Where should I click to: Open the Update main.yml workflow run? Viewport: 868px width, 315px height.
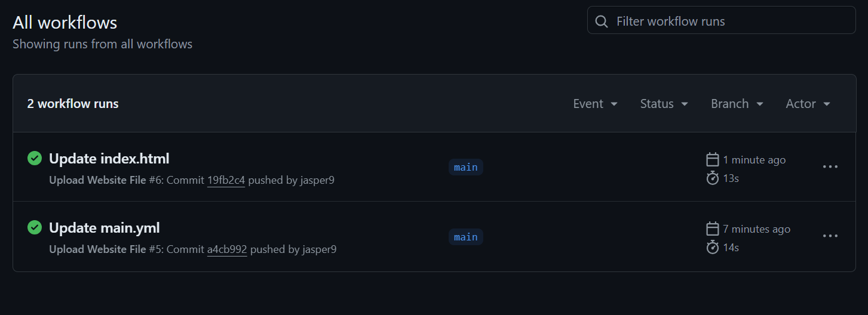pyautogui.click(x=105, y=228)
